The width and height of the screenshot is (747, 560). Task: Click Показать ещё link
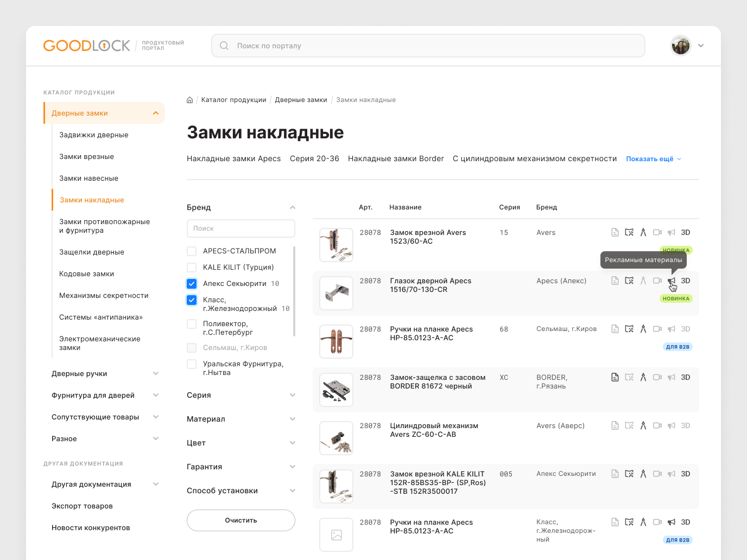pyautogui.click(x=654, y=159)
